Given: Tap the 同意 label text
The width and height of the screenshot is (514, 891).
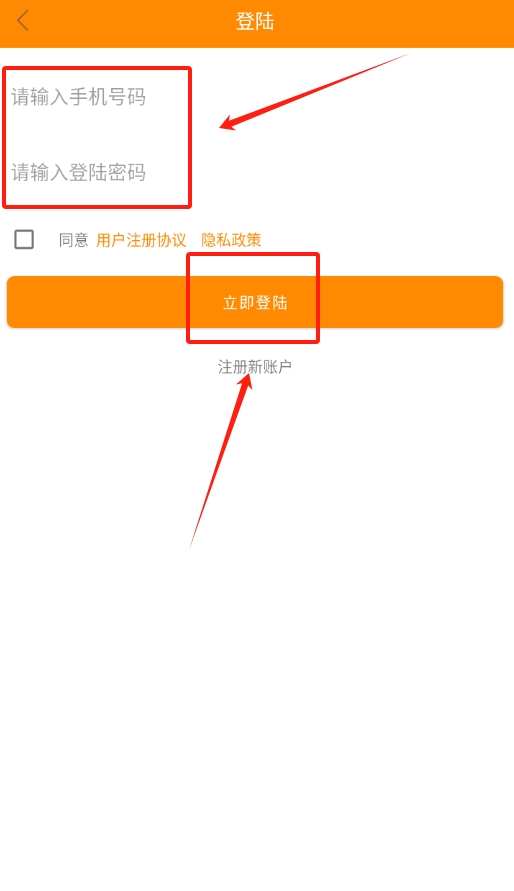Looking at the screenshot, I should (74, 240).
